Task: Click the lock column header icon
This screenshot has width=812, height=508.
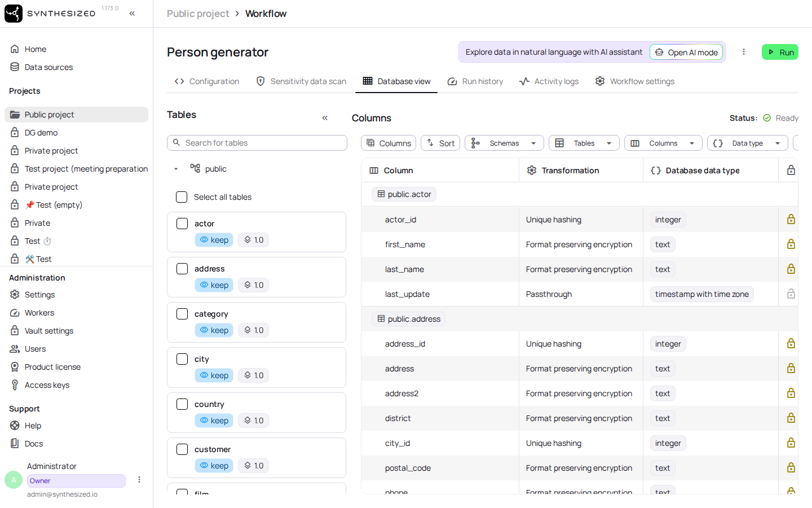Action: pos(791,170)
